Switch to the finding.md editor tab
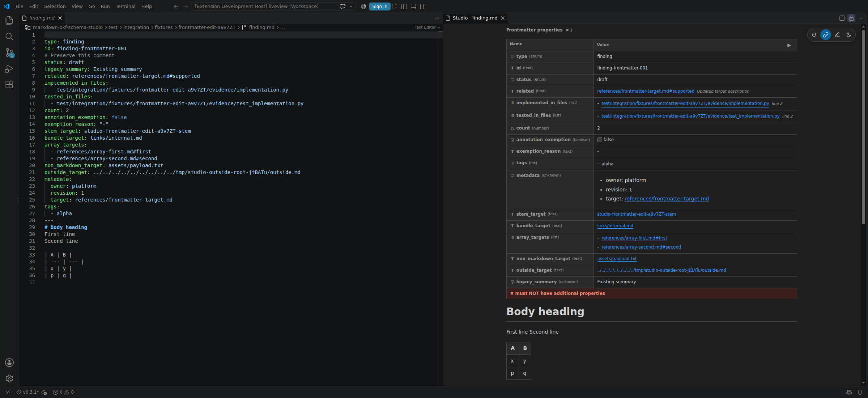The image size is (868, 398). tap(42, 18)
